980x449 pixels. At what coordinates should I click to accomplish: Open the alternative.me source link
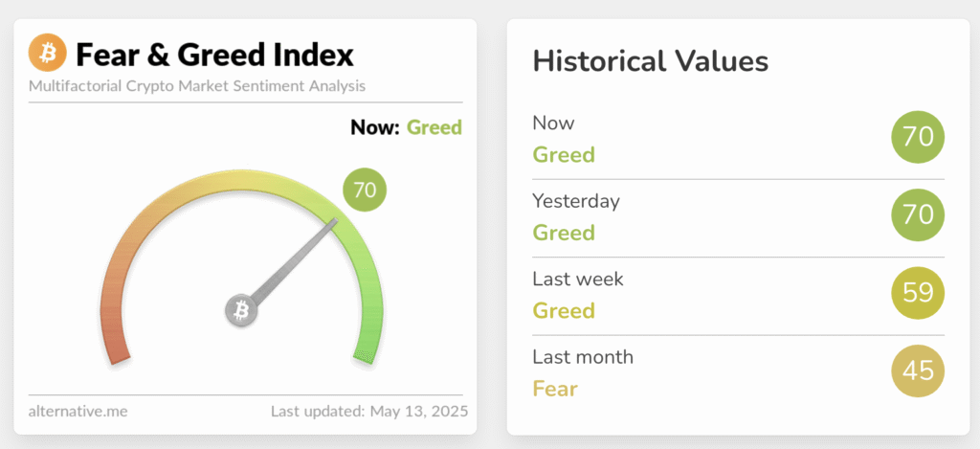click(x=78, y=412)
